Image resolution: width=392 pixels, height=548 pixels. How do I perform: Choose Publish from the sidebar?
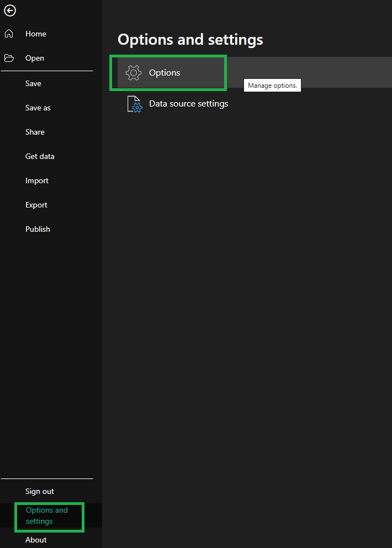coord(38,229)
